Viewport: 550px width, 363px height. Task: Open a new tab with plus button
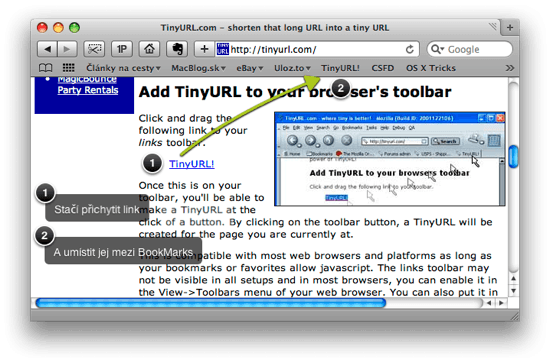510,27
